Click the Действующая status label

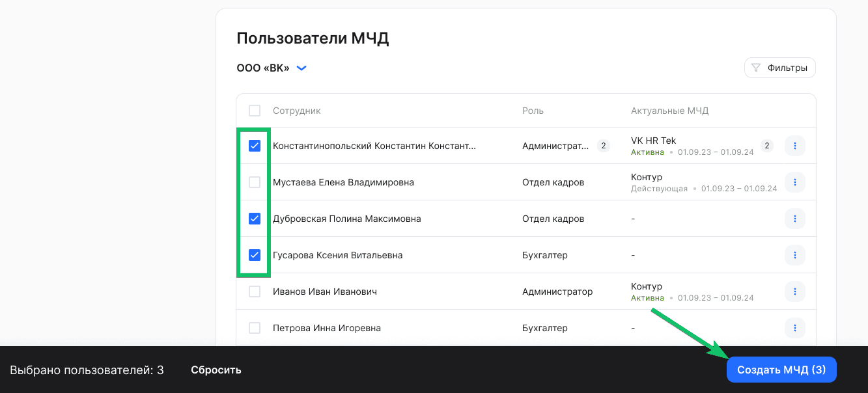[659, 189]
